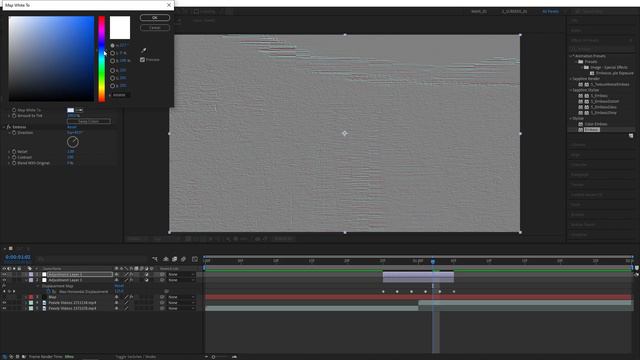Select layer 4 video file in timeline
Image resolution: width=640 pixels, height=360 pixels.
tap(72, 303)
